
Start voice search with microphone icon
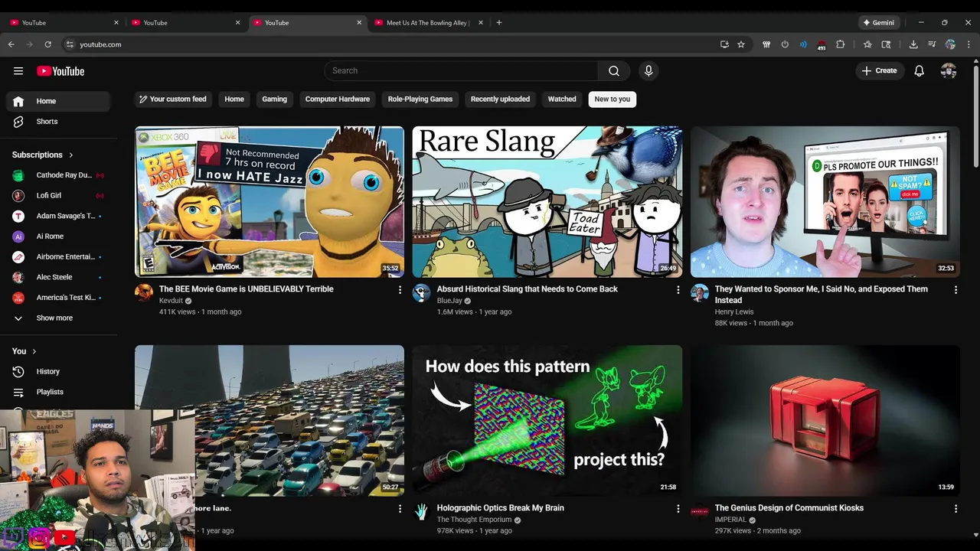pyautogui.click(x=648, y=71)
